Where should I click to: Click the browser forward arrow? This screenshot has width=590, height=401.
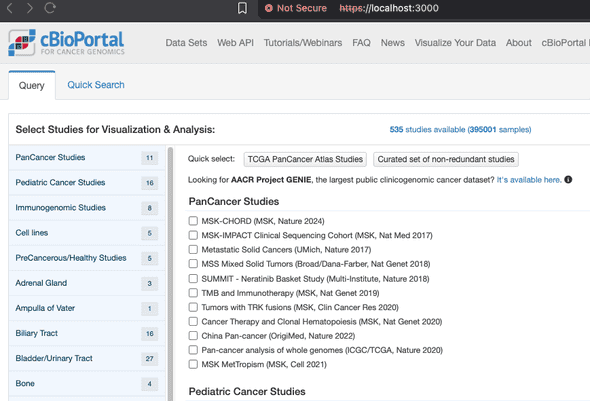(30, 8)
